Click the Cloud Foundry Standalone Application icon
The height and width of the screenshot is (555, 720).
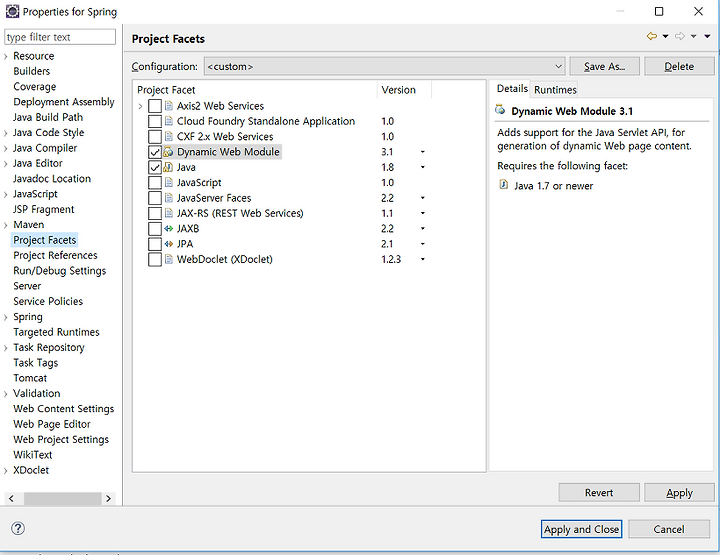pyautogui.click(x=169, y=121)
